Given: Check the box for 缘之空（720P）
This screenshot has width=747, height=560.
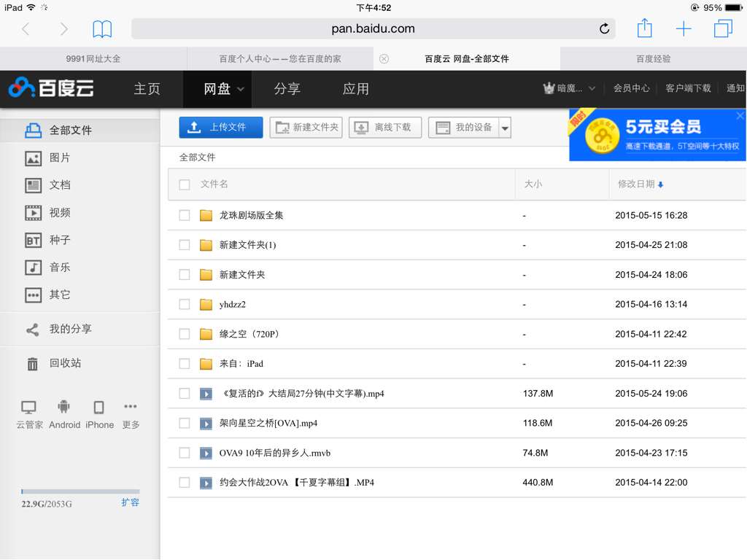Looking at the screenshot, I should [185, 334].
